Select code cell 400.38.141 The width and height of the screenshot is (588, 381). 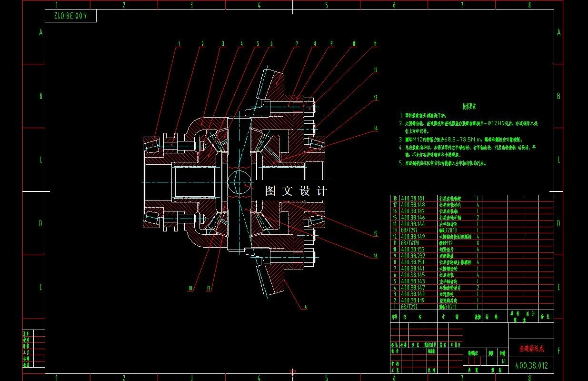413,269
